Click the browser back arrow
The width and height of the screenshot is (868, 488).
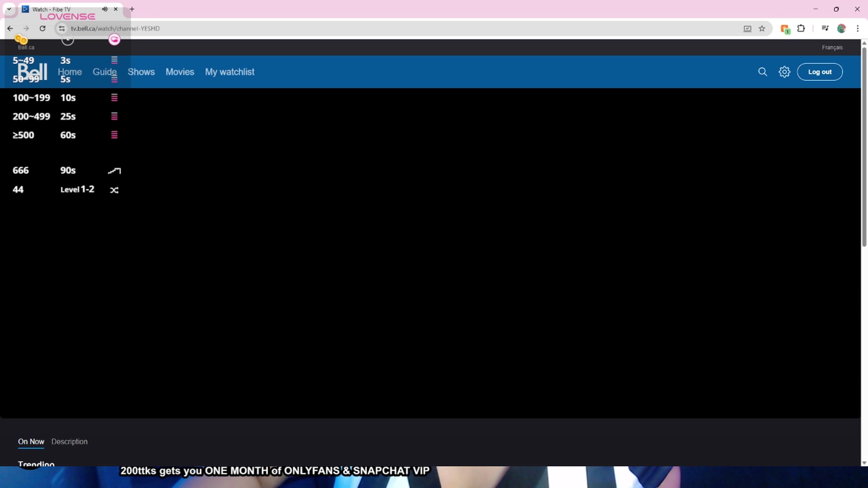tap(10, 28)
